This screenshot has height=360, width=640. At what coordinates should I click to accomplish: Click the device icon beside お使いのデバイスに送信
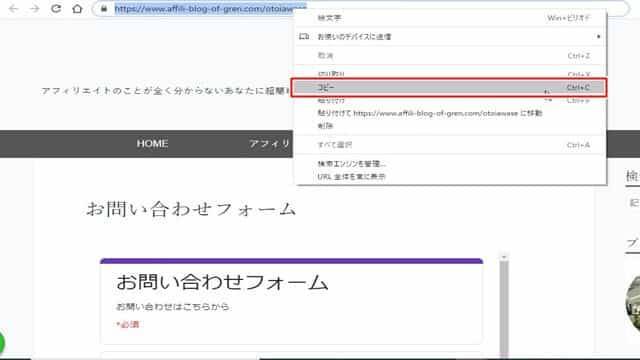[x=304, y=37]
